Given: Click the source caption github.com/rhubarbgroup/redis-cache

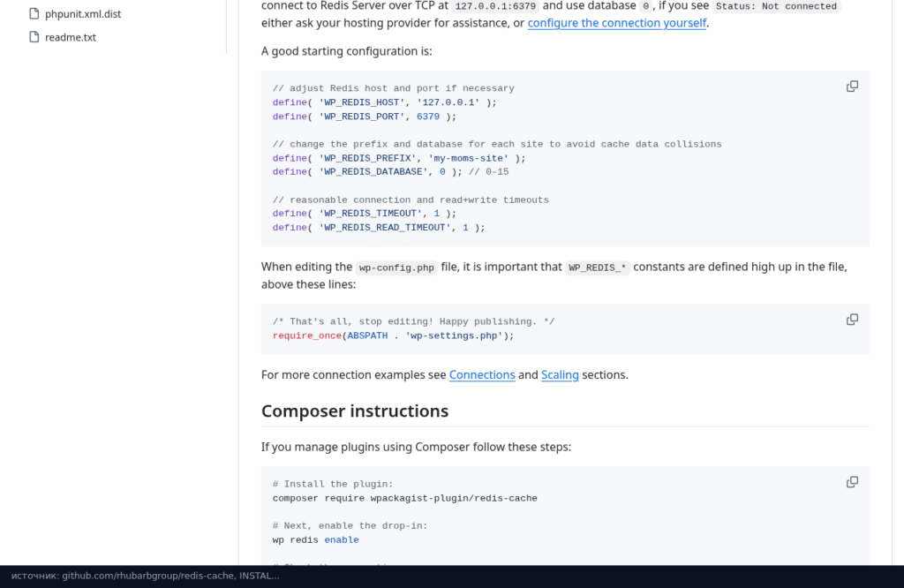Looking at the screenshot, I should 146,576.
